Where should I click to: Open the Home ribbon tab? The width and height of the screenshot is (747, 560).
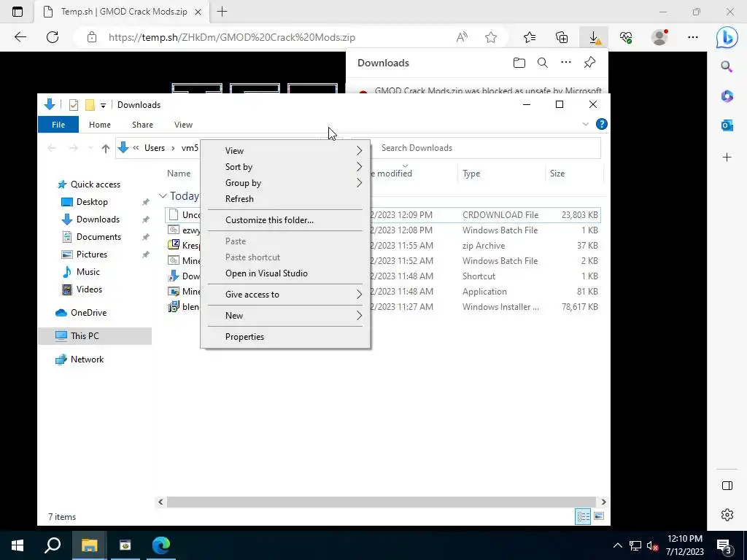click(99, 125)
